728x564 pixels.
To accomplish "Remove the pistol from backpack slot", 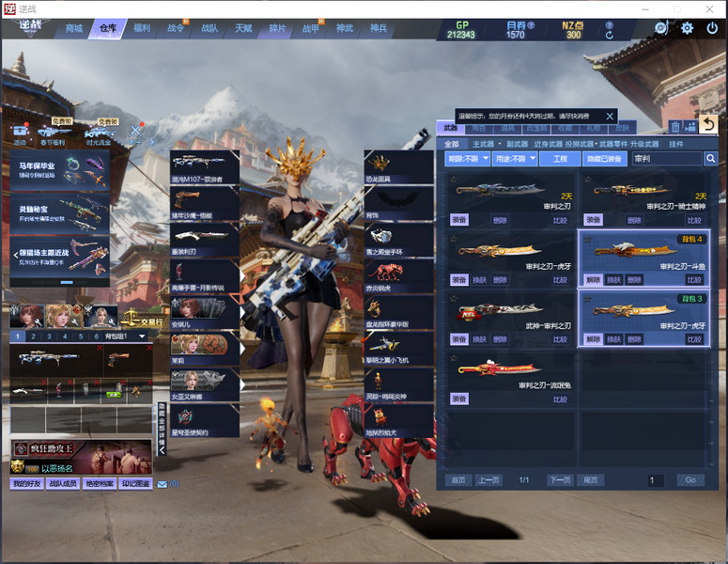I will [x=149, y=348].
